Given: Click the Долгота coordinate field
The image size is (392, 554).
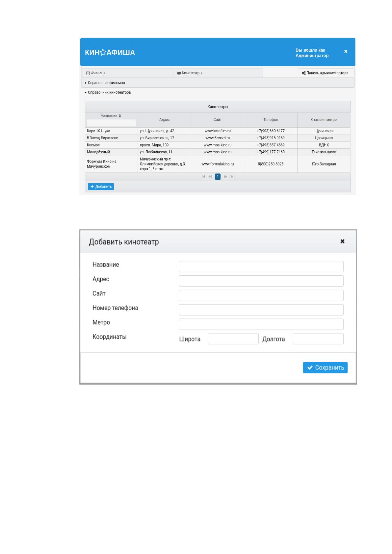Looking at the screenshot, I should tap(318, 339).
